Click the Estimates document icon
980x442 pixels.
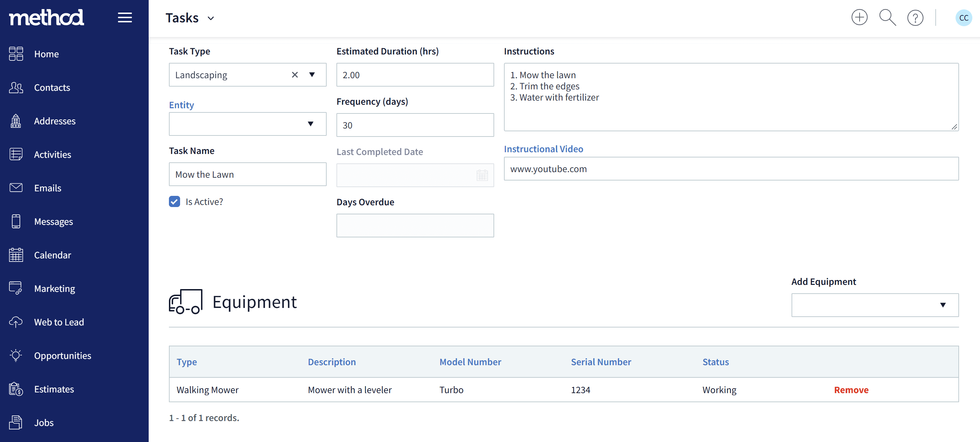16,389
